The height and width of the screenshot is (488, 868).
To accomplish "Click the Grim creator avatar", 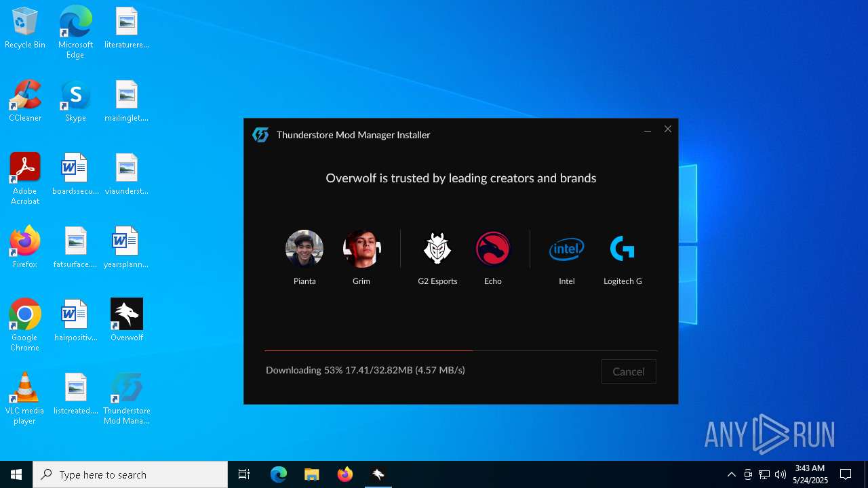I will click(x=361, y=249).
